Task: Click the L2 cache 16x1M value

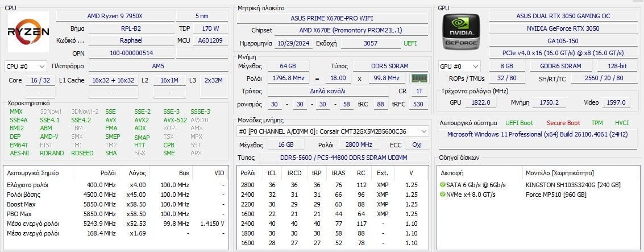Action: [169, 81]
